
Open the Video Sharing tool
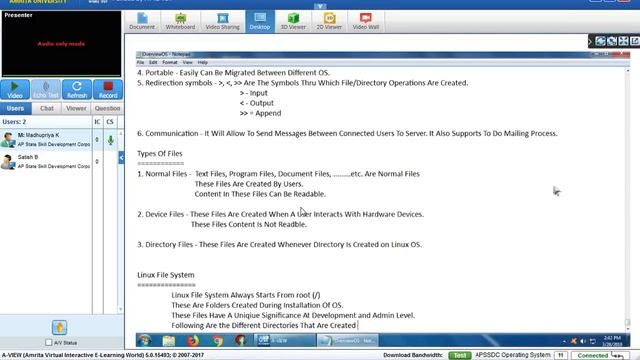click(x=222, y=21)
